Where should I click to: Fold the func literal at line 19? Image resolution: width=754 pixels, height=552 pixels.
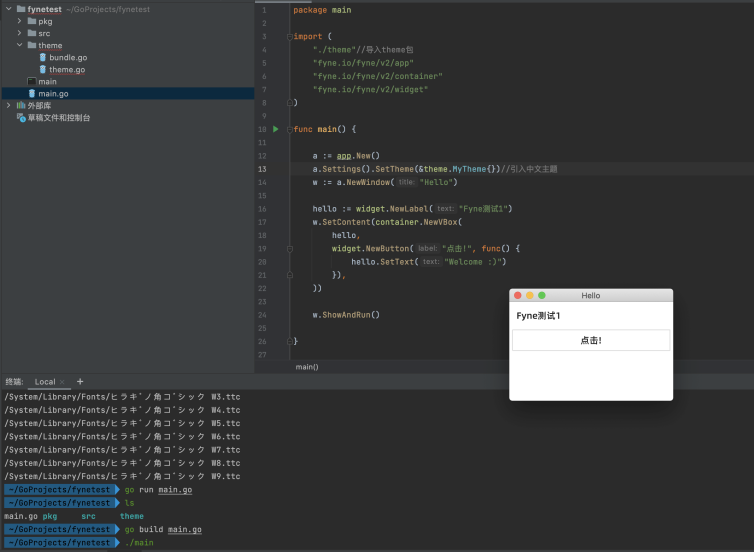[289, 248]
